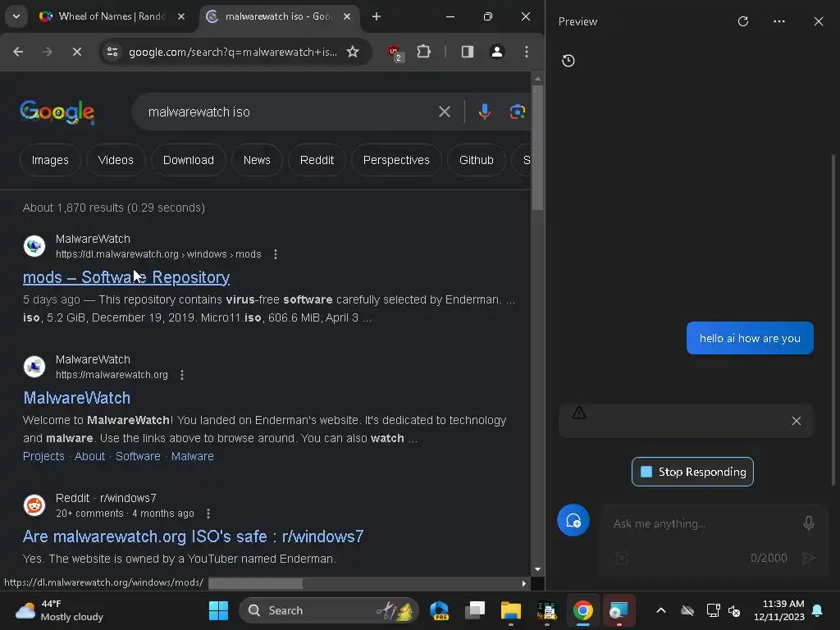Show hidden system tray icons
840x630 pixels.
pos(661,610)
